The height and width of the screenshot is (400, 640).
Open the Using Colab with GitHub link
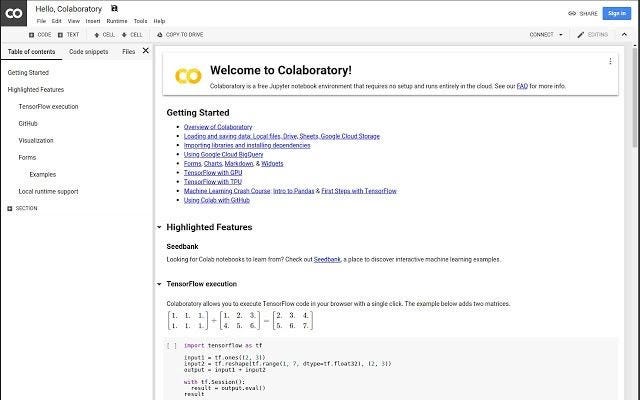pos(217,200)
